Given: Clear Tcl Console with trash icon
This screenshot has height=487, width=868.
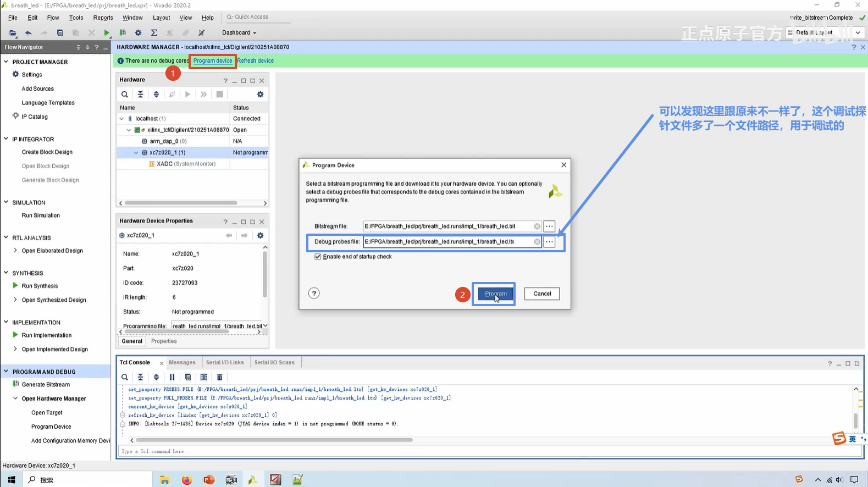Looking at the screenshot, I should tap(219, 377).
